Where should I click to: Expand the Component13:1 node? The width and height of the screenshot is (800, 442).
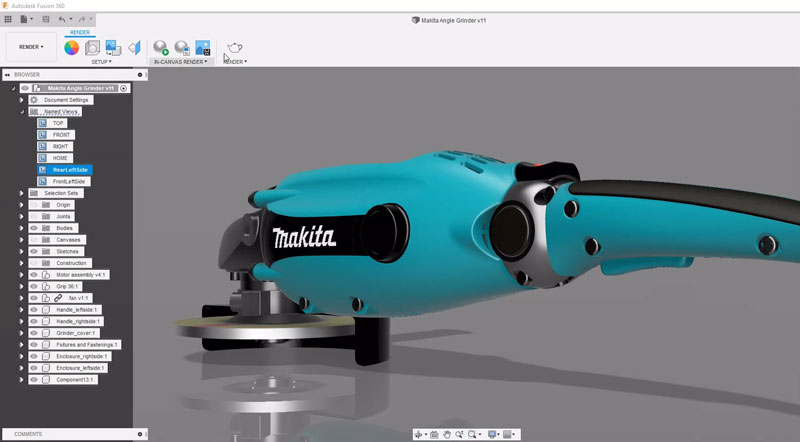21,380
